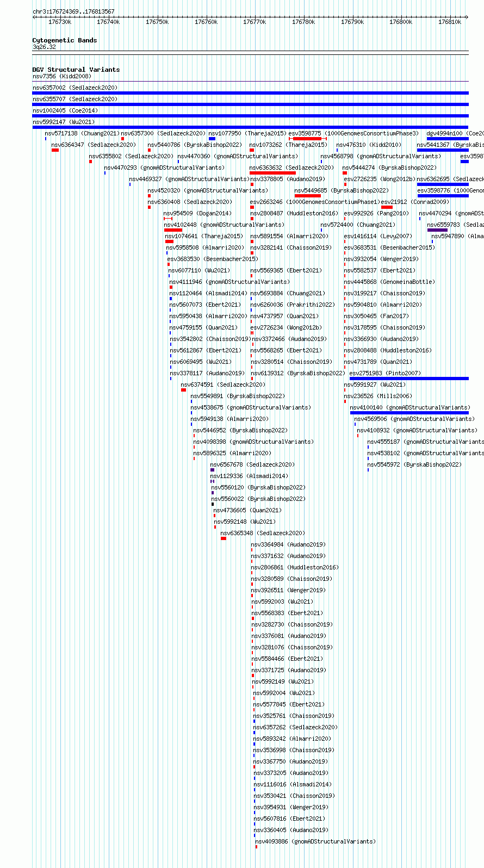The image size is (484, 868).
Task: Open nsv6364347 (Sedlazeck2020) variant
Action: [94, 145]
